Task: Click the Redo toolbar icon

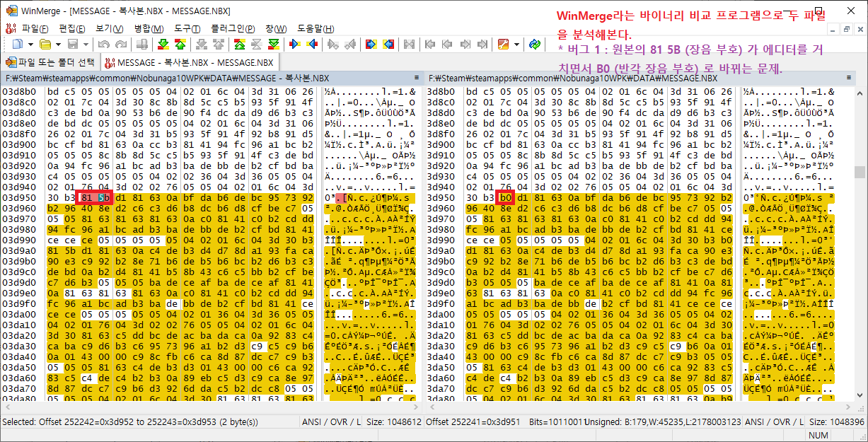Action: coord(121,44)
